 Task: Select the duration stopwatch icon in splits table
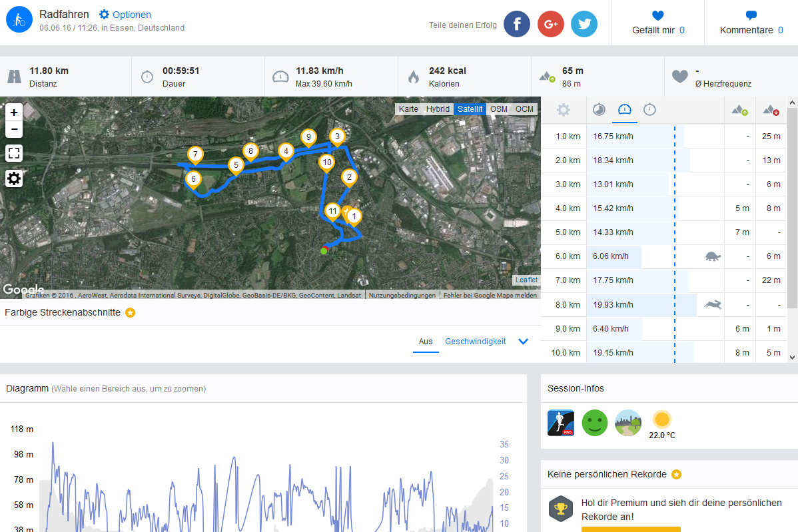pos(649,109)
